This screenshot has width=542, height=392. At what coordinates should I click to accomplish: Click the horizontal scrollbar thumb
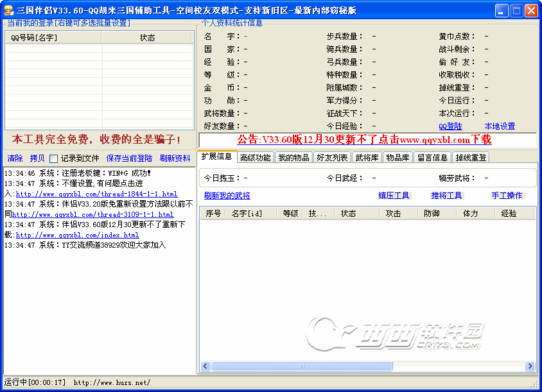coord(302,366)
